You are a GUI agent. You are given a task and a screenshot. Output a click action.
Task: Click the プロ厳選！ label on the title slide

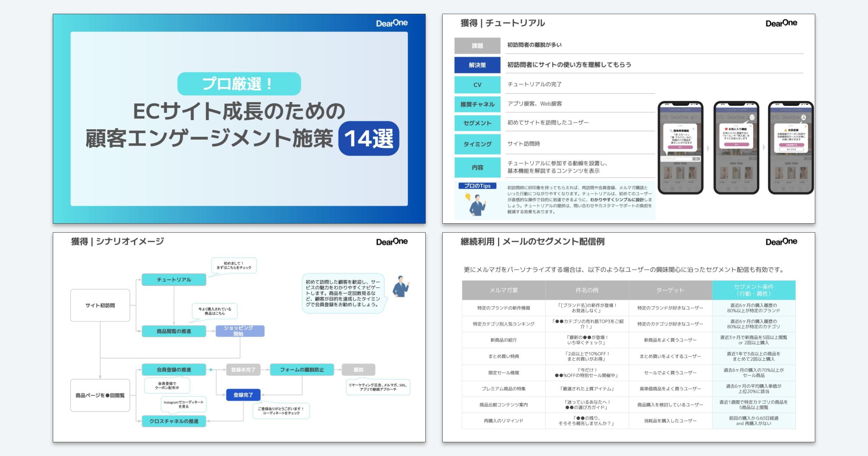(239, 84)
